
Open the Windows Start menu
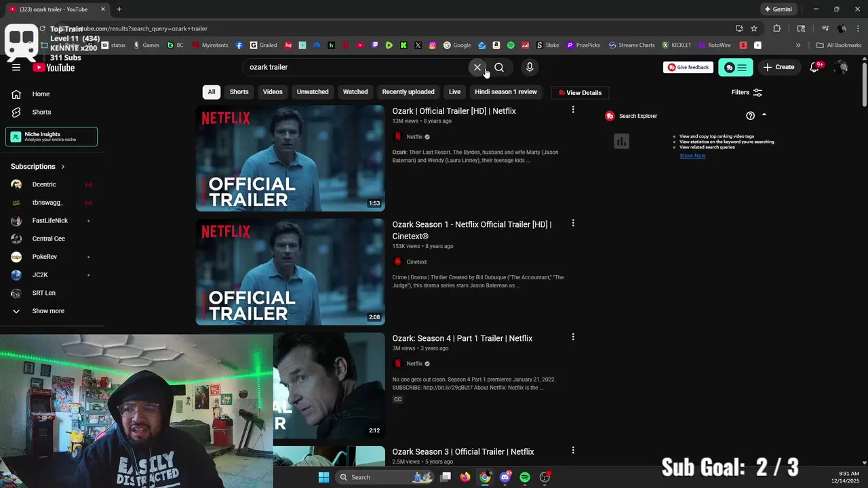(324, 477)
